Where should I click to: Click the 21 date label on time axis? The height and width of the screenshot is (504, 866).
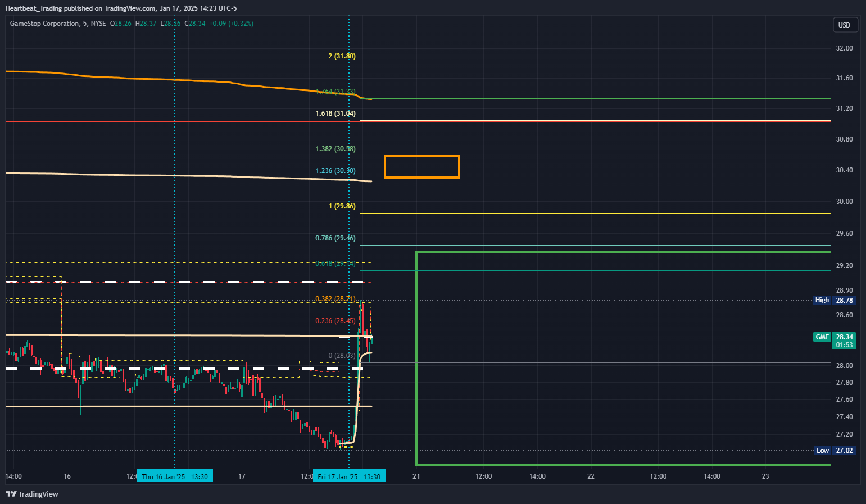[x=416, y=476]
